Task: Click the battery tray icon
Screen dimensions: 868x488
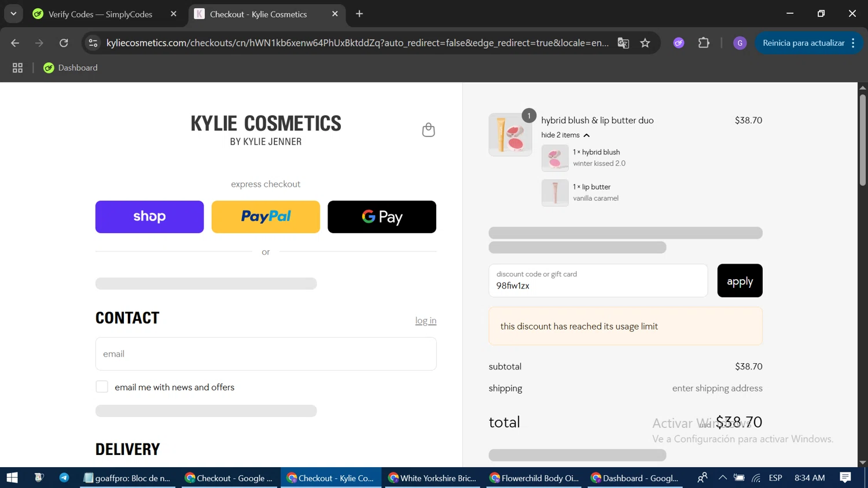Action: 739,478
